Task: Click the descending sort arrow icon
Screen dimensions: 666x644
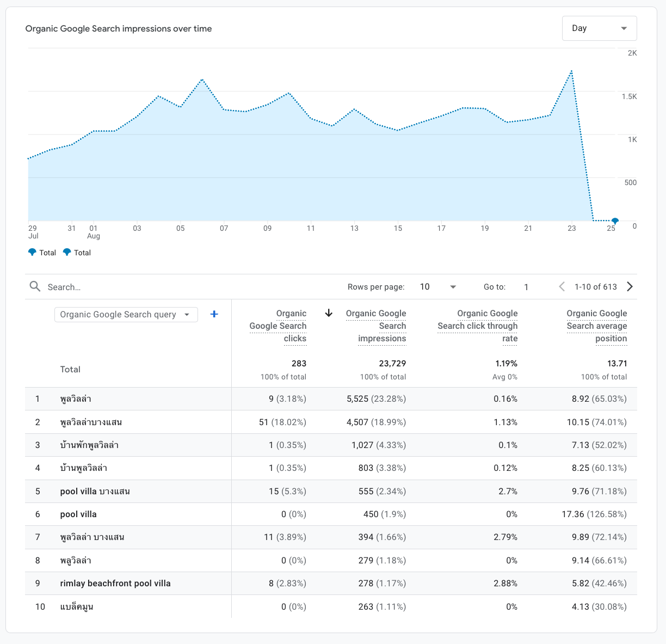Action: tap(329, 314)
